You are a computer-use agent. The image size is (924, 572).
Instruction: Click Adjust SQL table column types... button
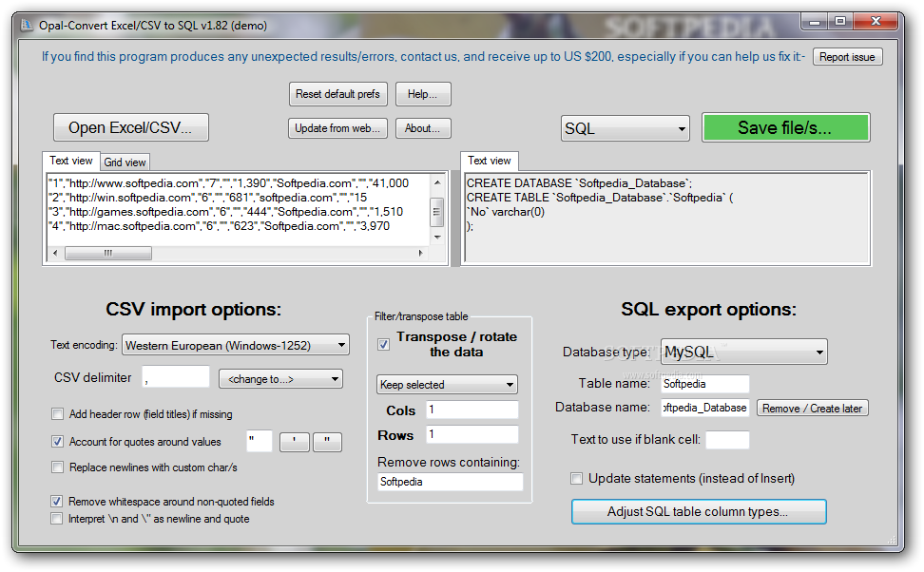[x=699, y=511]
